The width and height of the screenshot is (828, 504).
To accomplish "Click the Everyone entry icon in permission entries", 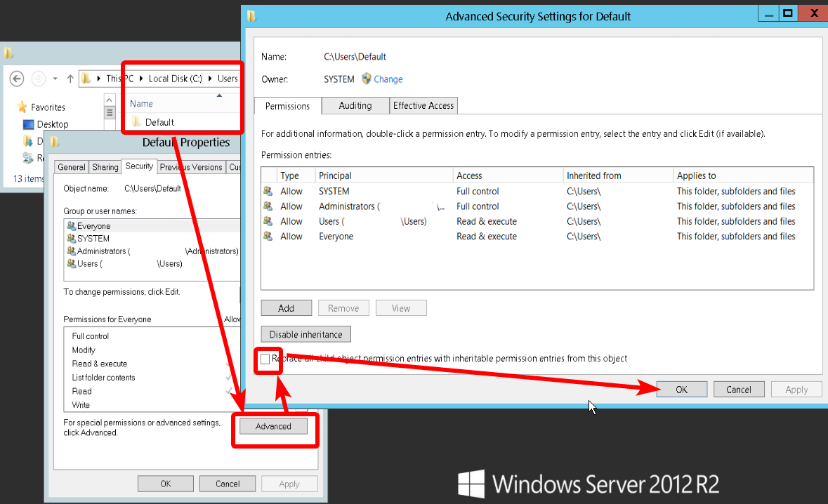I will click(268, 237).
